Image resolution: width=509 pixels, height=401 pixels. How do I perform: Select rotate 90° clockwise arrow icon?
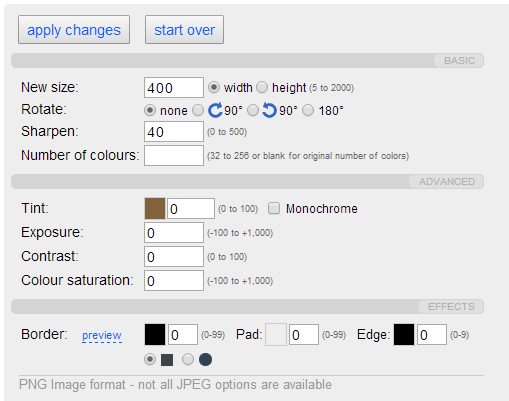pyautogui.click(x=215, y=110)
